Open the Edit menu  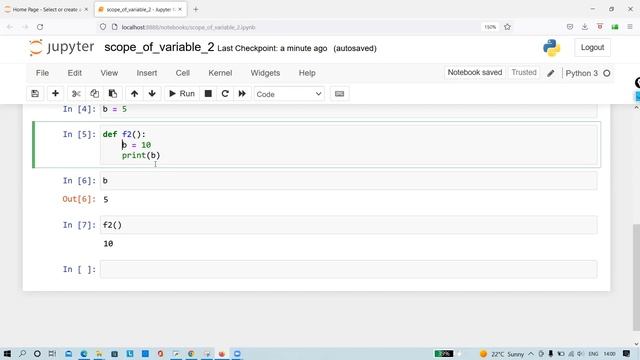click(x=75, y=73)
